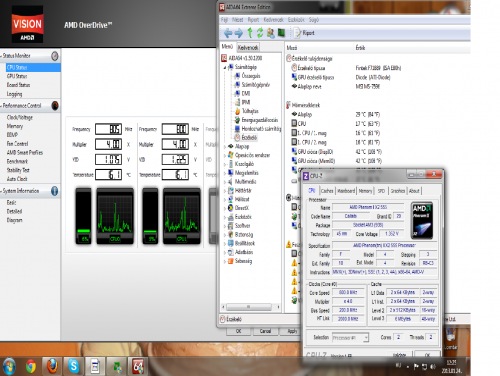The width and height of the screenshot is (500, 376).
Task: Expand the Operációs rendszer tree node
Action: 225,155
